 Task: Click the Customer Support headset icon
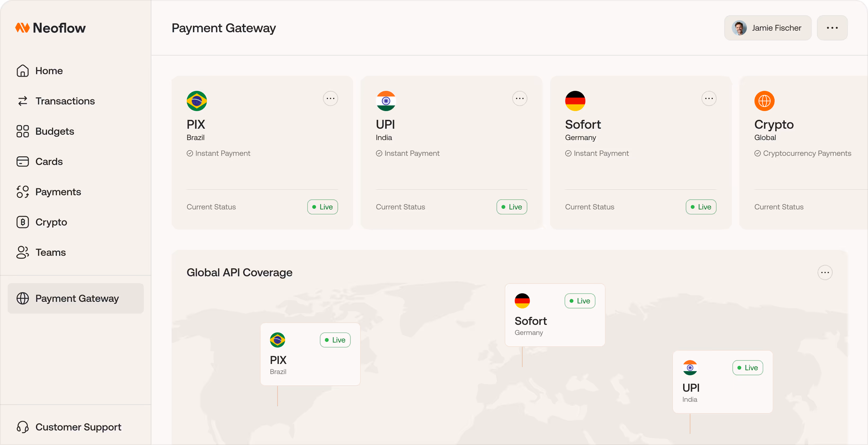pos(22,427)
